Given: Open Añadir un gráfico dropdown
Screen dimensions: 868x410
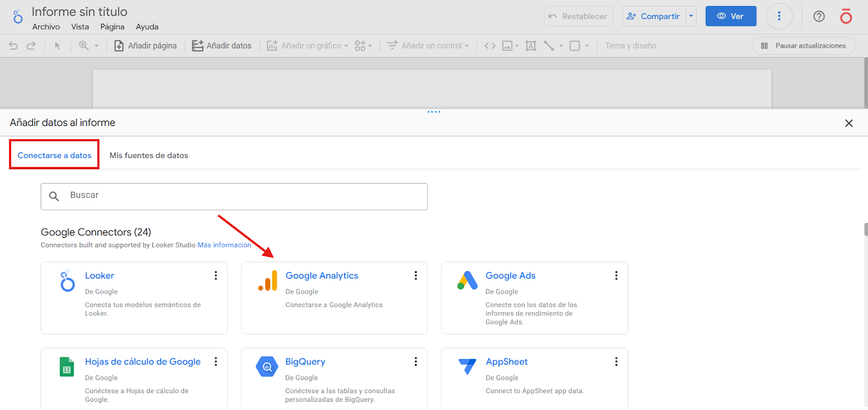Looking at the screenshot, I should [307, 46].
